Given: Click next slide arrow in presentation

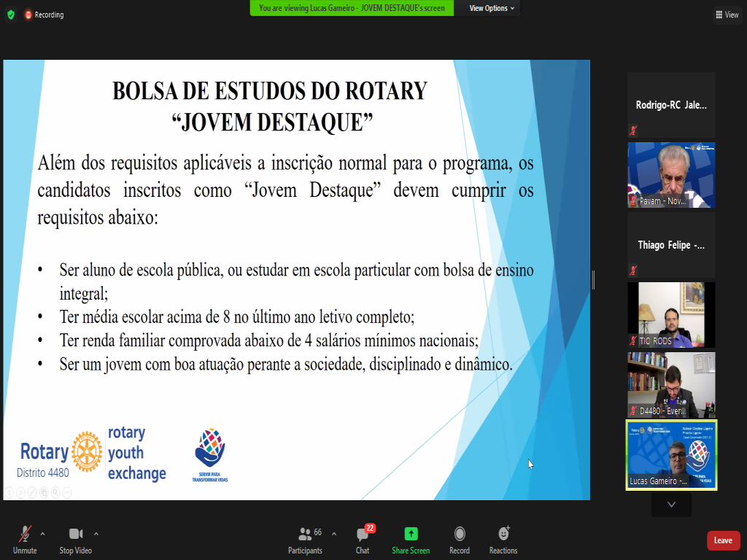Looking at the screenshot, I should pyautogui.click(x=20, y=493).
